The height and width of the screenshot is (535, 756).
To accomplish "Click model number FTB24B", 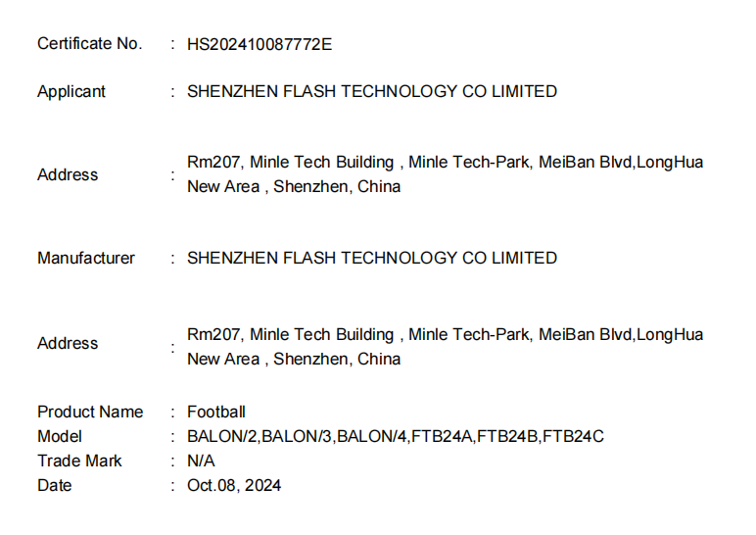I will [x=508, y=436].
